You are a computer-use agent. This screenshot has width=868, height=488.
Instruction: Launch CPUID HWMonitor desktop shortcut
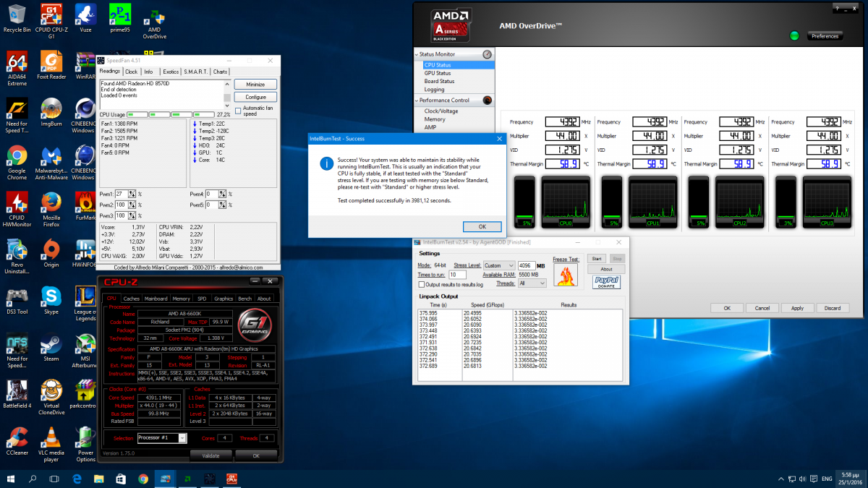pyautogui.click(x=17, y=209)
